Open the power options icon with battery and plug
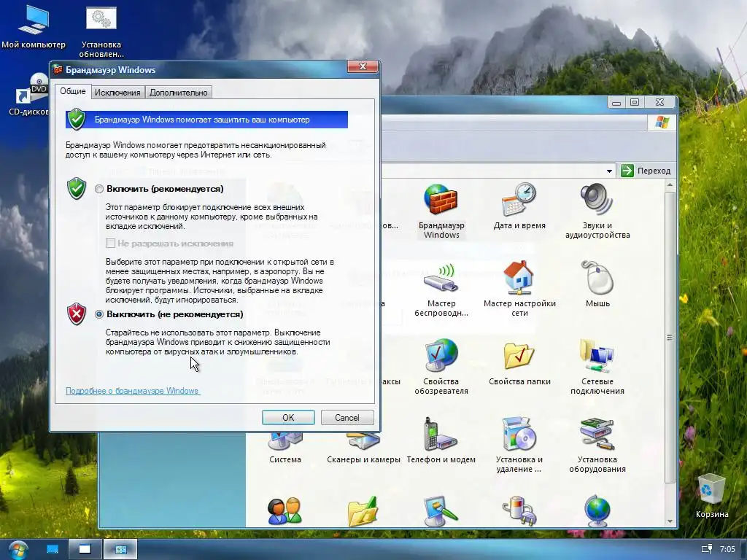This screenshot has width=747, height=560. tap(519, 510)
